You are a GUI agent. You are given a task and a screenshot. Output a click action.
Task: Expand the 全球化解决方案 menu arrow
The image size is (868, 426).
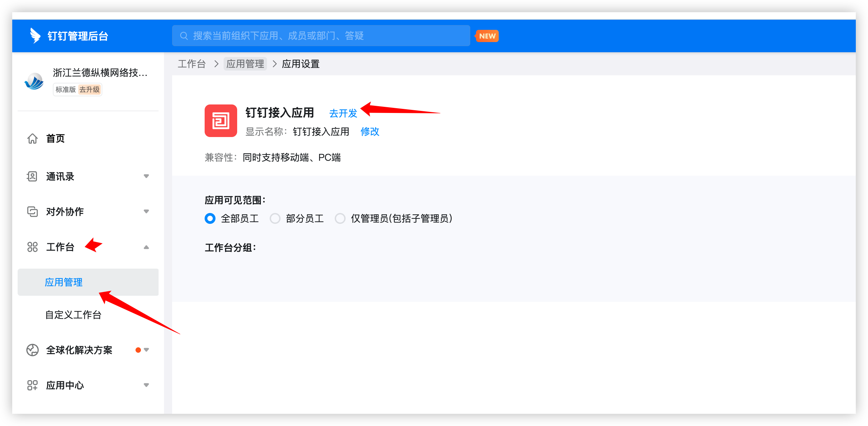pos(146,350)
